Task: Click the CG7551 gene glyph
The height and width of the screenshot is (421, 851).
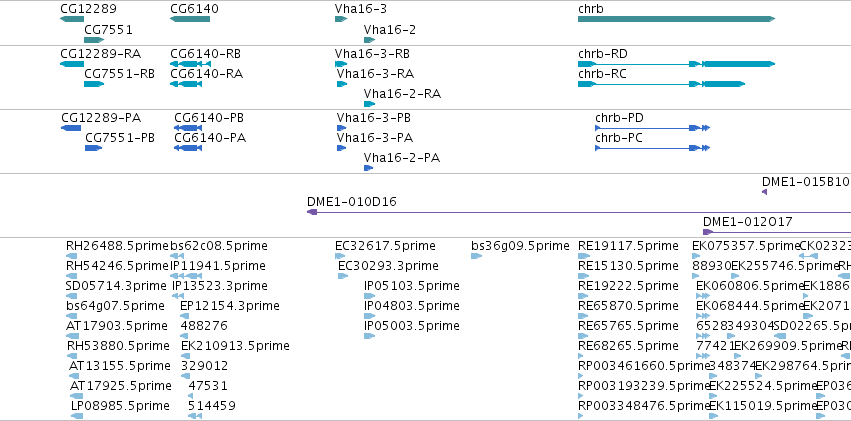Action: [94, 40]
